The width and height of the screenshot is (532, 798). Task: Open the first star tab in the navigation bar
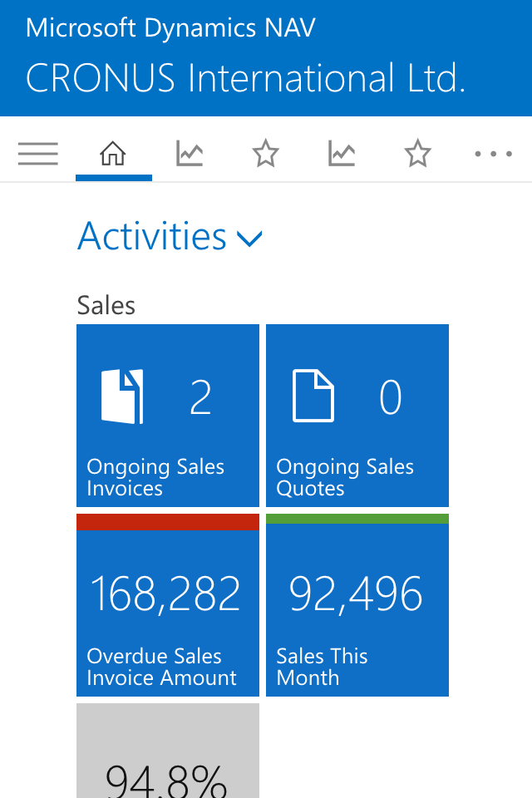(x=266, y=153)
